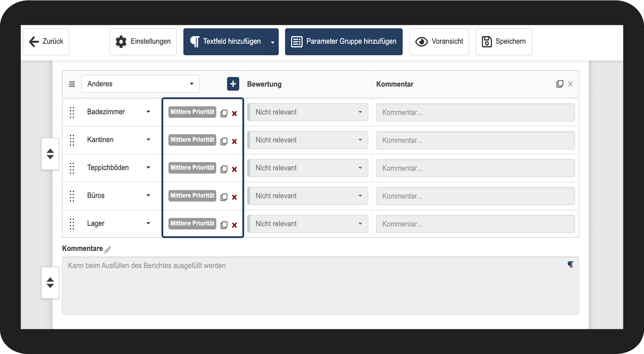Save with the Speichern button
This screenshot has height=354, width=644.
pos(504,42)
